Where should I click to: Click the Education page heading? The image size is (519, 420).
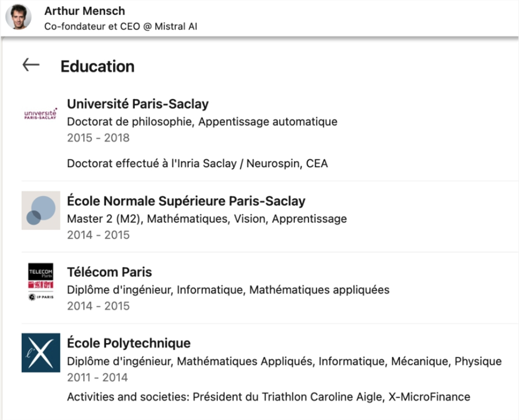98,66
